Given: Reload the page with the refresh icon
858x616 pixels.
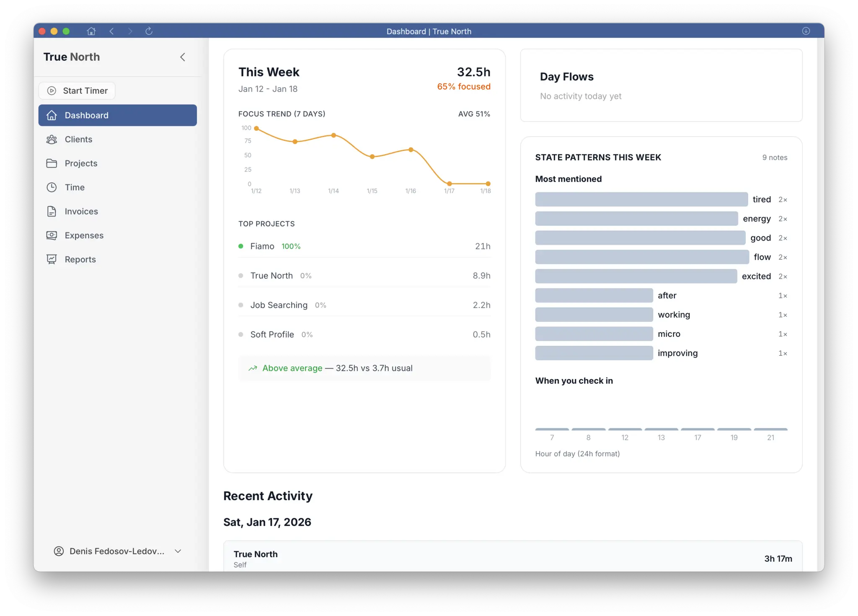Looking at the screenshot, I should point(149,31).
